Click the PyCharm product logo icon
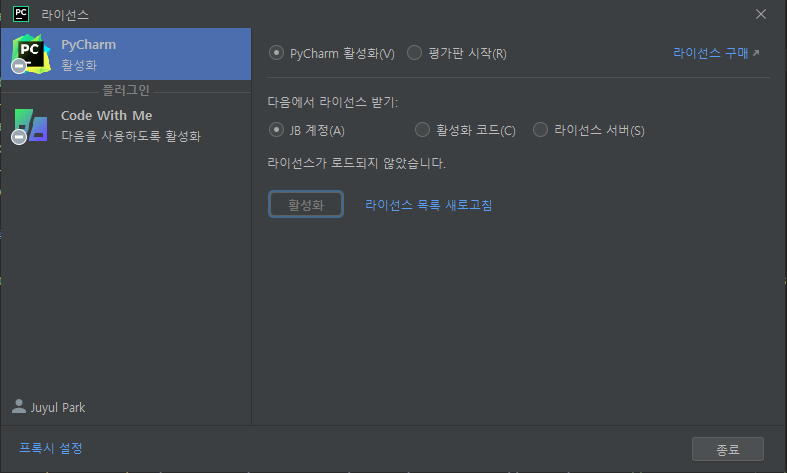Viewport: 787px width, 473px height. click(31, 54)
